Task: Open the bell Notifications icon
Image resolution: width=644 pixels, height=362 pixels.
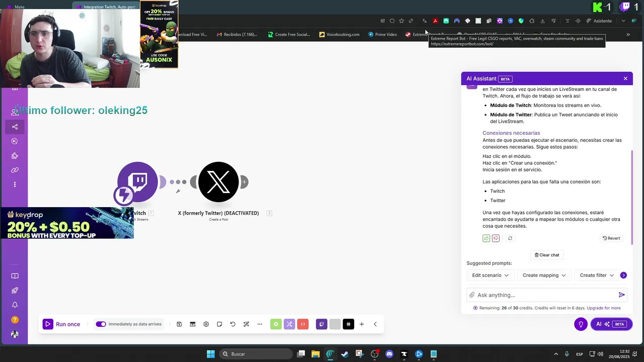Action: point(15,305)
